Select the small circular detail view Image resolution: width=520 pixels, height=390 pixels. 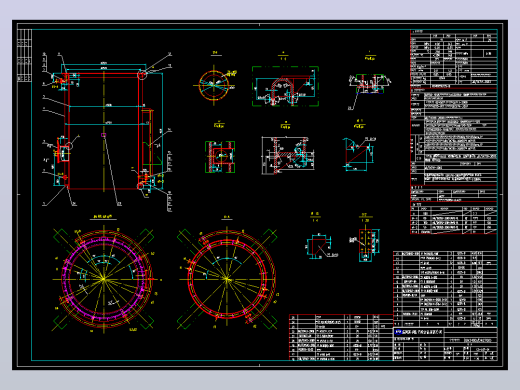point(214,85)
